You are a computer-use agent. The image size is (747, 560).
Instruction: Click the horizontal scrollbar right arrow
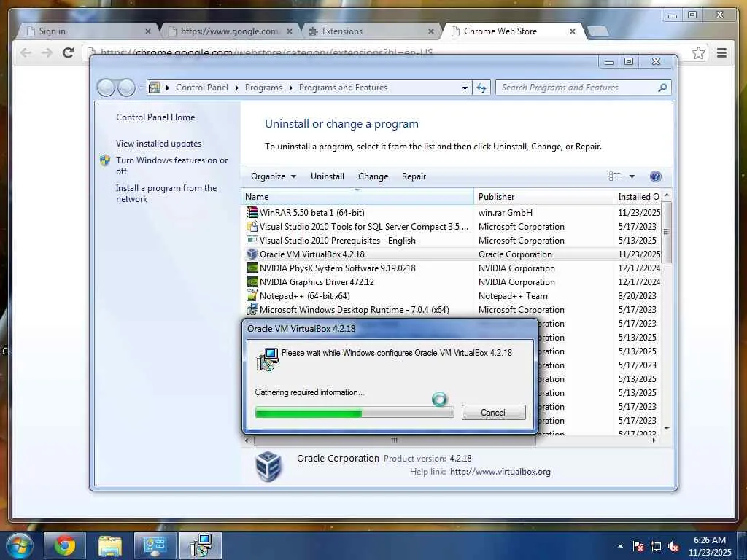click(x=654, y=440)
